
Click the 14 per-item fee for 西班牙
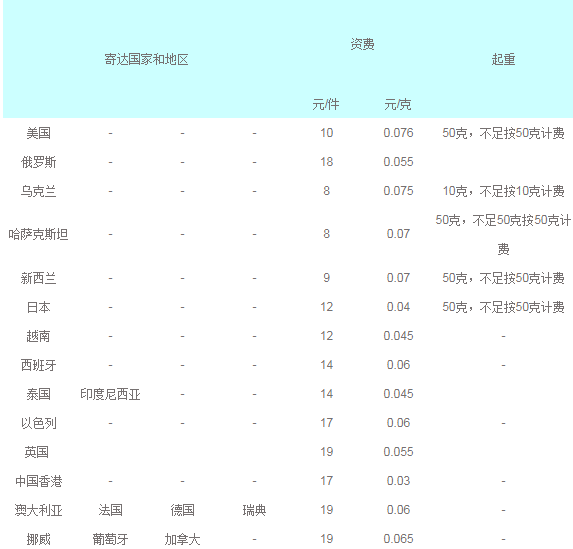click(327, 365)
